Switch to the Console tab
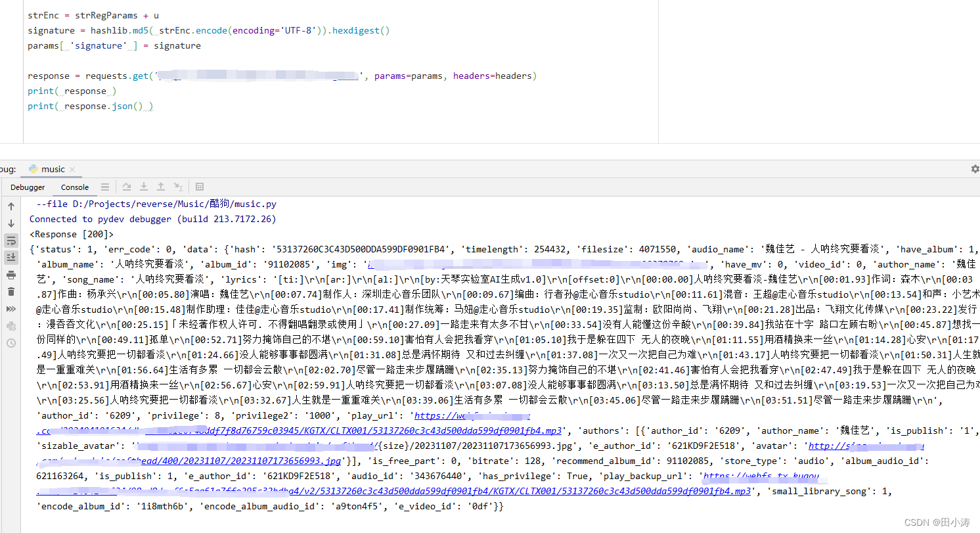The width and height of the screenshot is (980, 533). [x=75, y=187]
